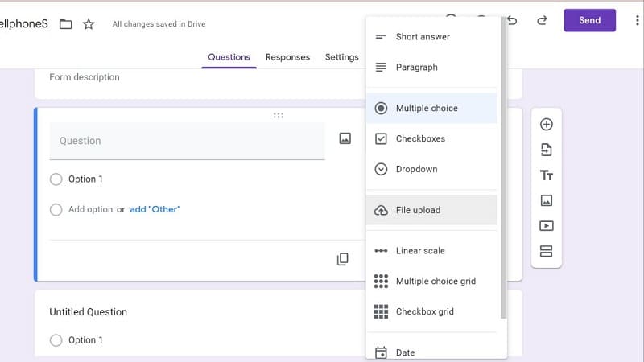The image size is (644, 362).
Task: Pick Linear scale question type
Action: [x=420, y=251]
